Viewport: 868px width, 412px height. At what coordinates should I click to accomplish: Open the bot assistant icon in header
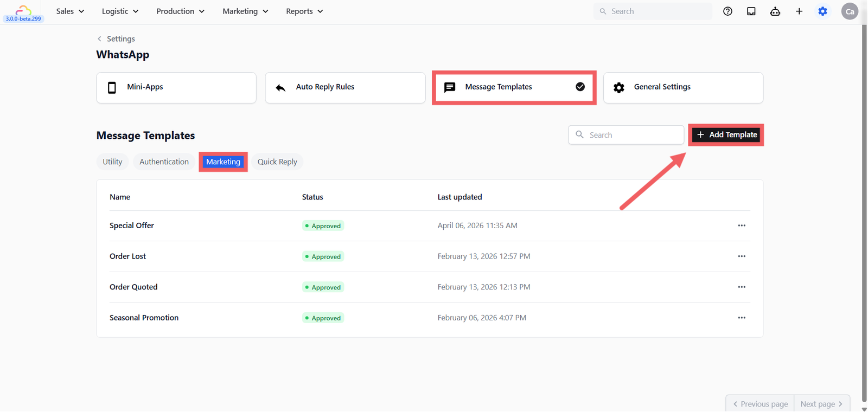[x=775, y=11]
